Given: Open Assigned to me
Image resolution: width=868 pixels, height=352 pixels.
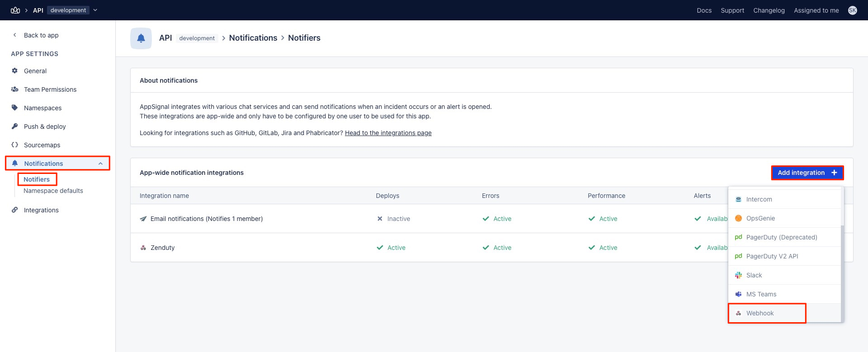Looking at the screenshot, I should pyautogui.click(x=816, y=10).
